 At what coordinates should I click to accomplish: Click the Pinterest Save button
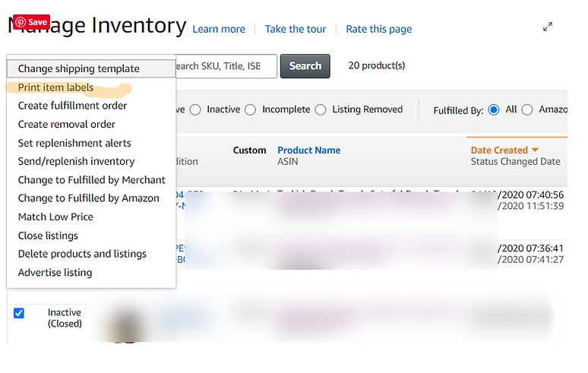31,22
